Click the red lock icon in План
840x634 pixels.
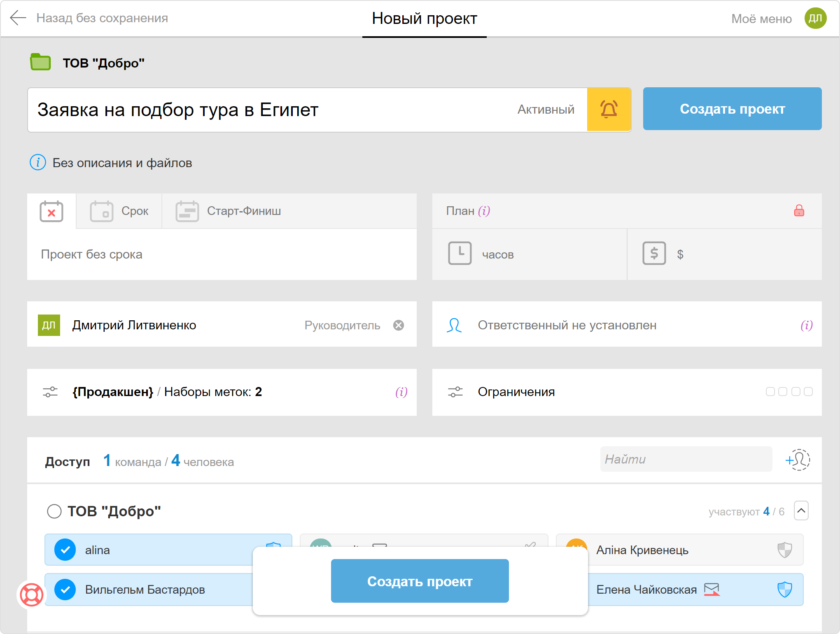[x=799, y=211]
